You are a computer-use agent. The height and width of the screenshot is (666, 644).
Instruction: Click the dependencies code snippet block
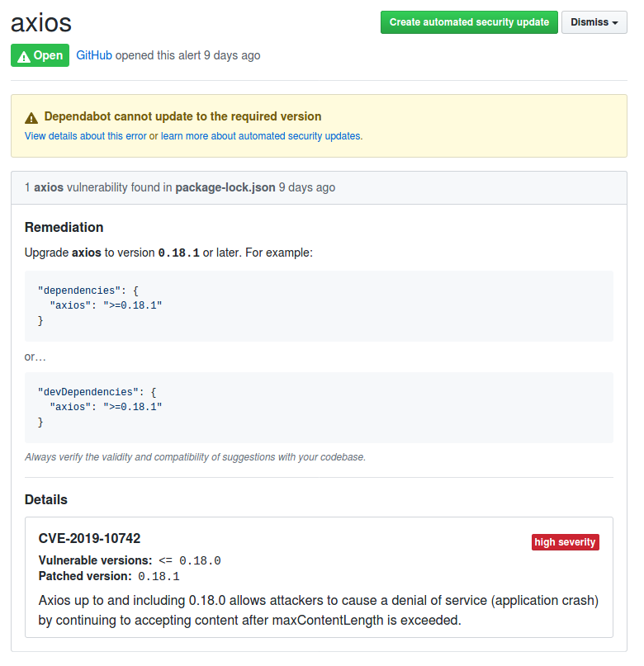[319, 306]
